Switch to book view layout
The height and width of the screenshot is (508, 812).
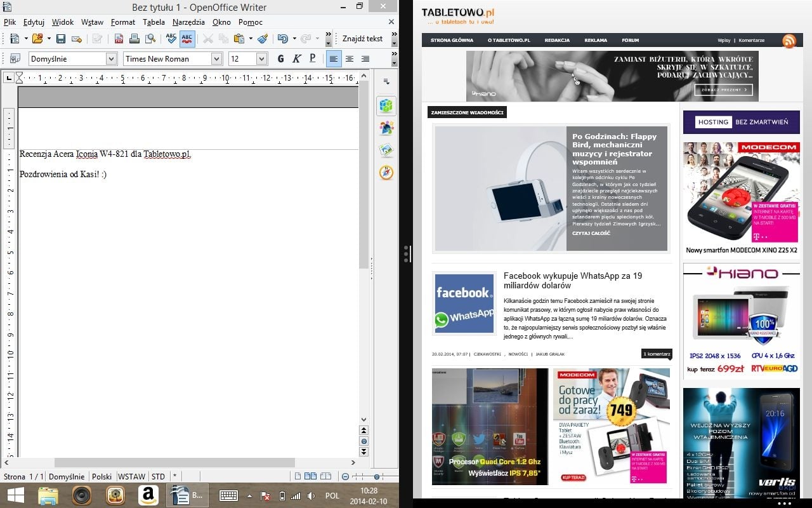pyautogui.click(x=325, y=476)
